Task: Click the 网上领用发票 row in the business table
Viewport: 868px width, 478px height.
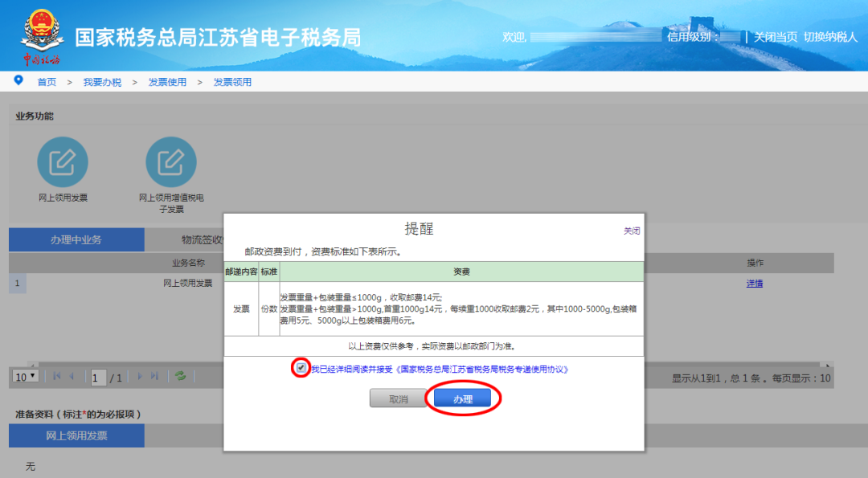Action: point(187,284)
